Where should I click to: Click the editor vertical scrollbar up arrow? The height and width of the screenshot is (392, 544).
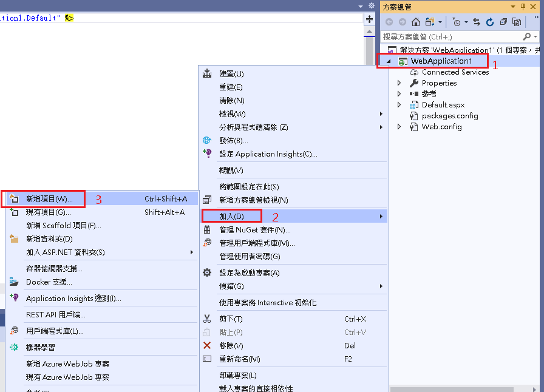(x=370, y=32)
